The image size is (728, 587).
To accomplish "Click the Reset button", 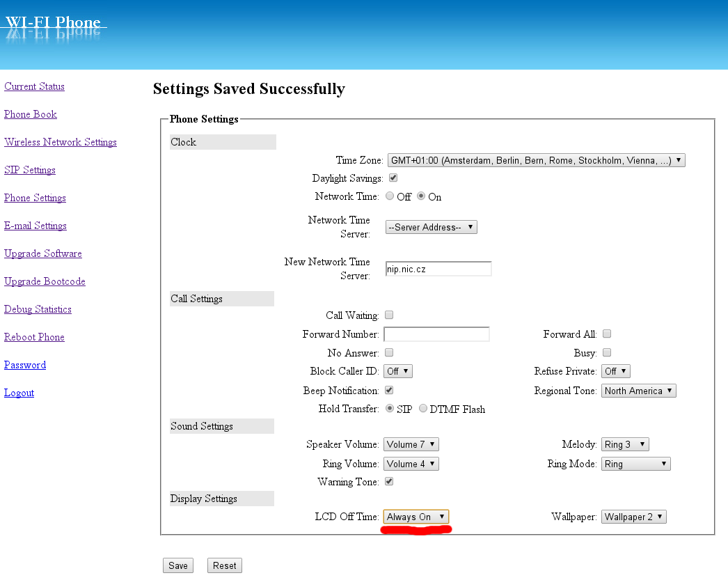I will [224, 565].
